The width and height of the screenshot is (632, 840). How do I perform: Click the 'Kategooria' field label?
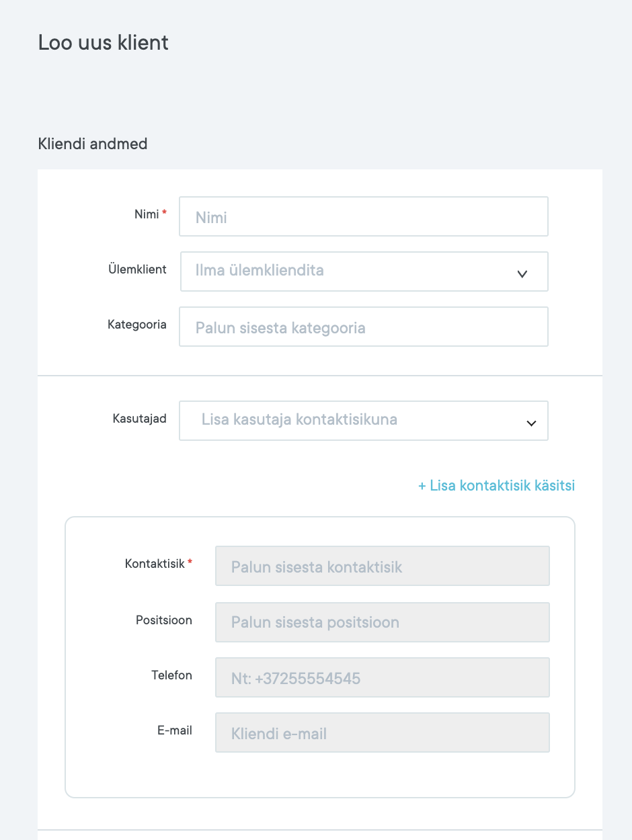click(x=137, y=325)
